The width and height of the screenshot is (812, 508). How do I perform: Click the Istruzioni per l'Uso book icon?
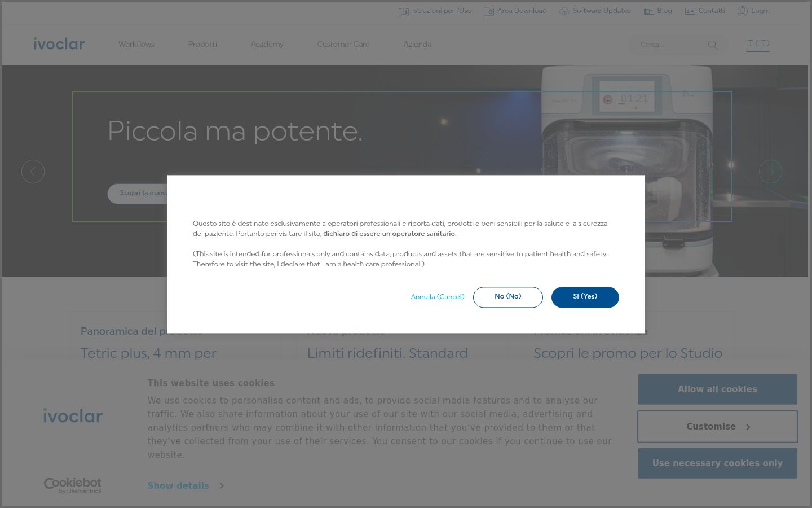coord(403,11)
